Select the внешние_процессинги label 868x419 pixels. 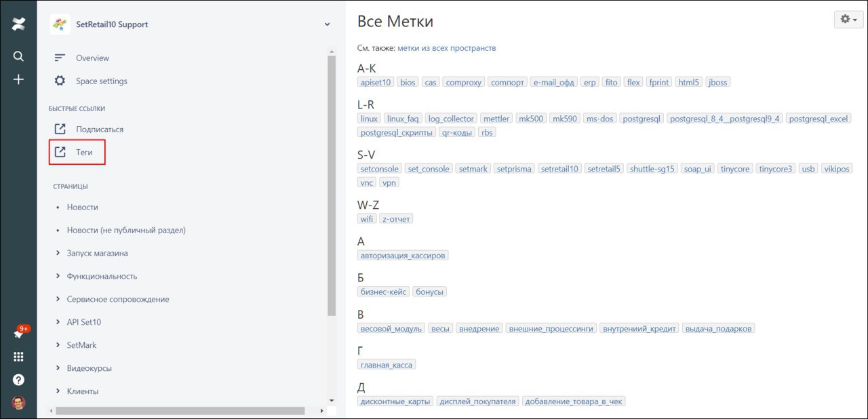[x=551, y=329]
